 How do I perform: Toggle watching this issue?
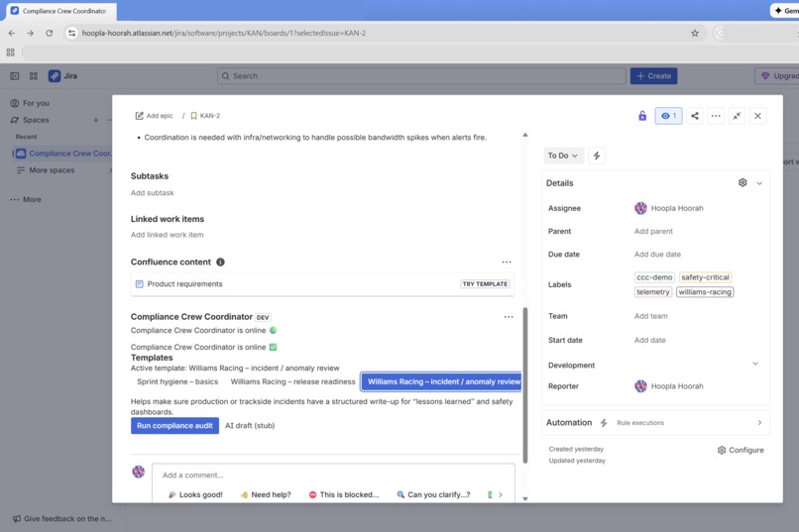coord(668,116)
